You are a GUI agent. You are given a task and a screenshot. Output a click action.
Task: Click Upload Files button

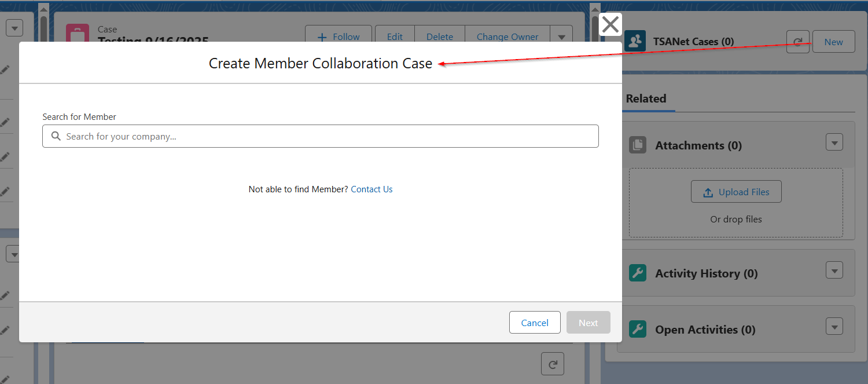736,192
